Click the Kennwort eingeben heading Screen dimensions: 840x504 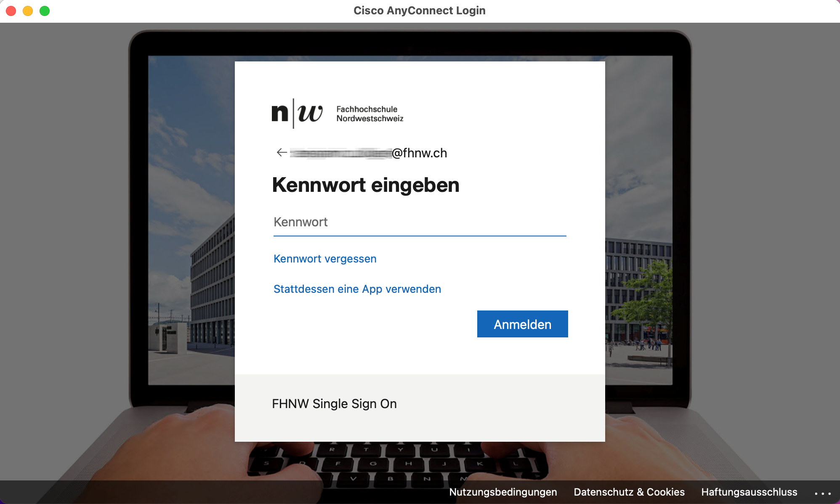pos(365,185)
